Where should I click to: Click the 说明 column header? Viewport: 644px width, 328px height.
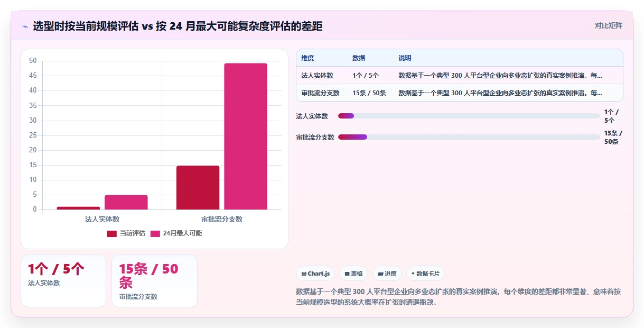click(405, 58)
